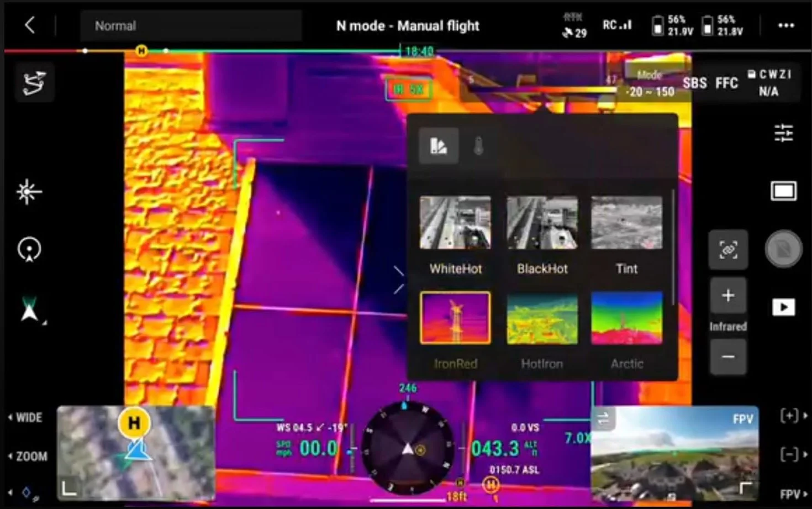Viewport: 812px width, 509px height.
Task: Expand the map using corner bracket icon
Action: coord(69,488)
